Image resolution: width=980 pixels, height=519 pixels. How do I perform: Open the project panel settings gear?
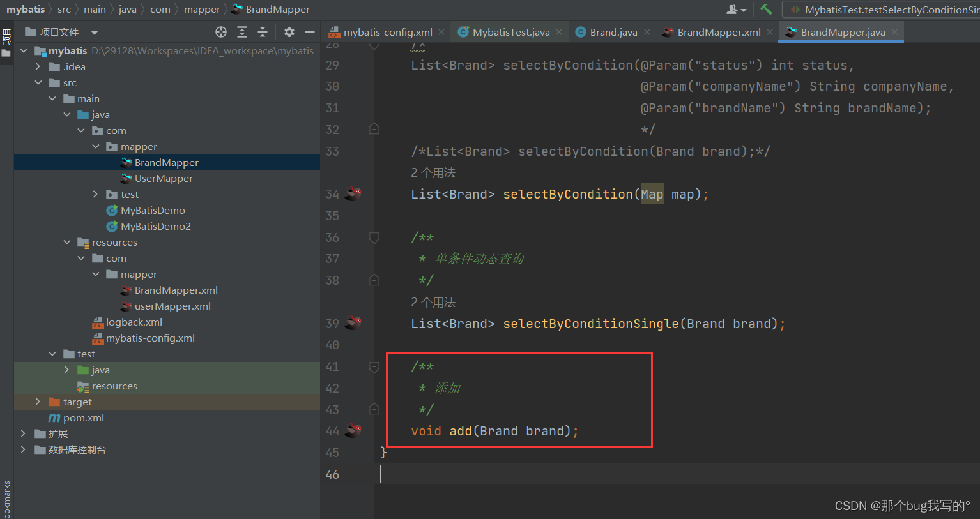pos(289,32)
